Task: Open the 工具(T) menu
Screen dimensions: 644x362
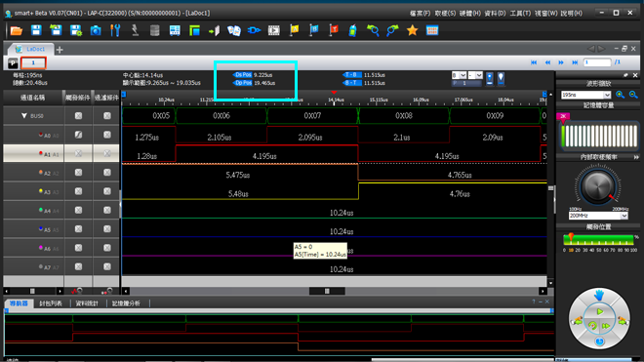Action: 520,13
